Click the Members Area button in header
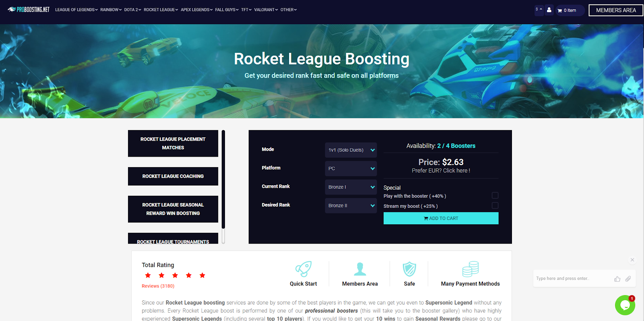Image resolution: width=644 pixels, height=321 pixels. 616,10
